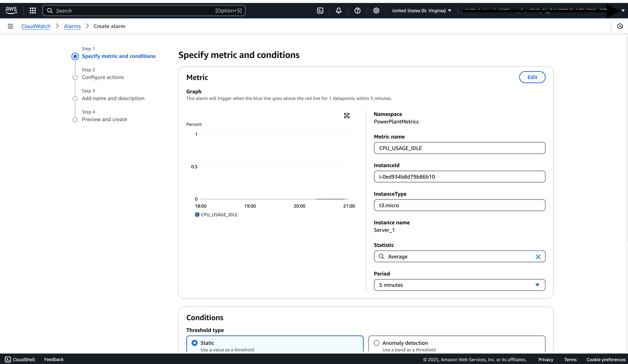628x364 pixels.
Task: Click the blue metric line on graph
Action: click(x=330, y=199)
